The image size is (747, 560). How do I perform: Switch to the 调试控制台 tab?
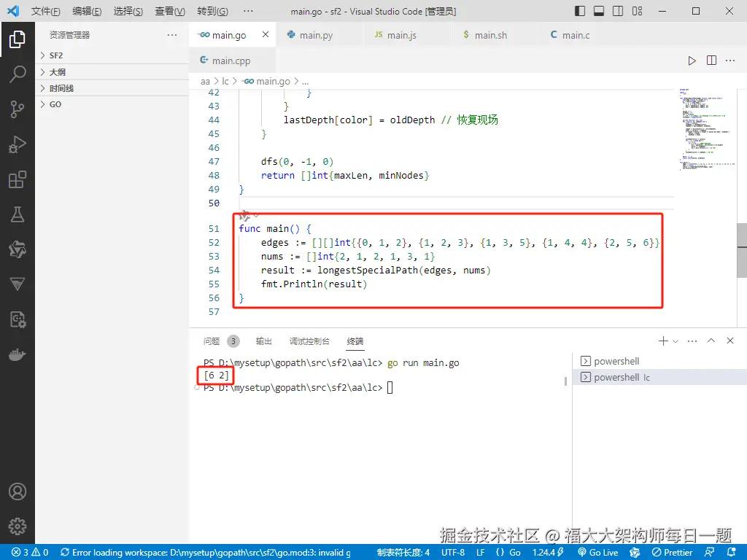pyautogui.click(x=309, y=341)
